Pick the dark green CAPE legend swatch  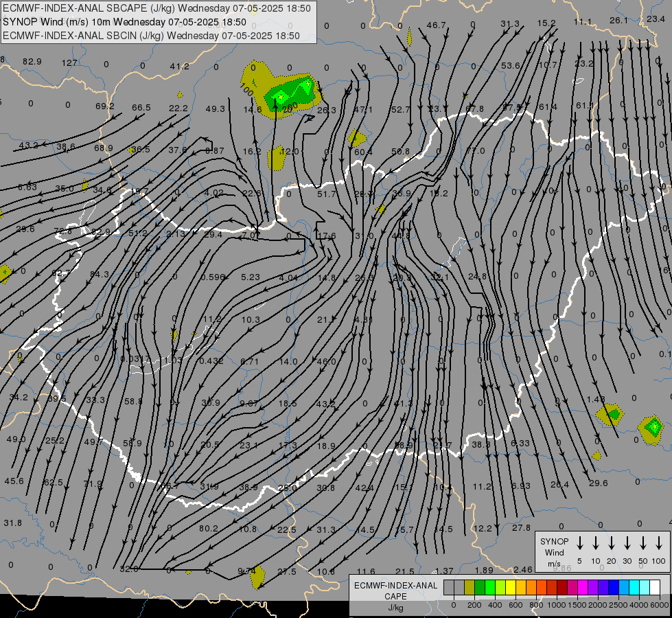coord(480,588)
